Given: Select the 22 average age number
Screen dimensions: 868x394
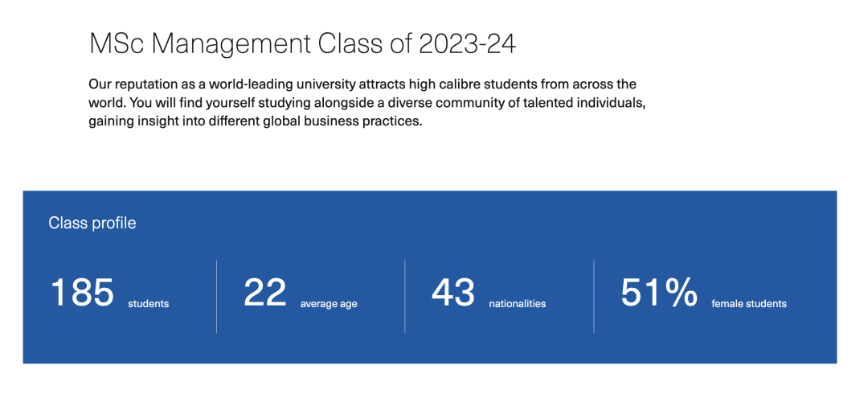Looking at the screenshot, I should [265, 292].
